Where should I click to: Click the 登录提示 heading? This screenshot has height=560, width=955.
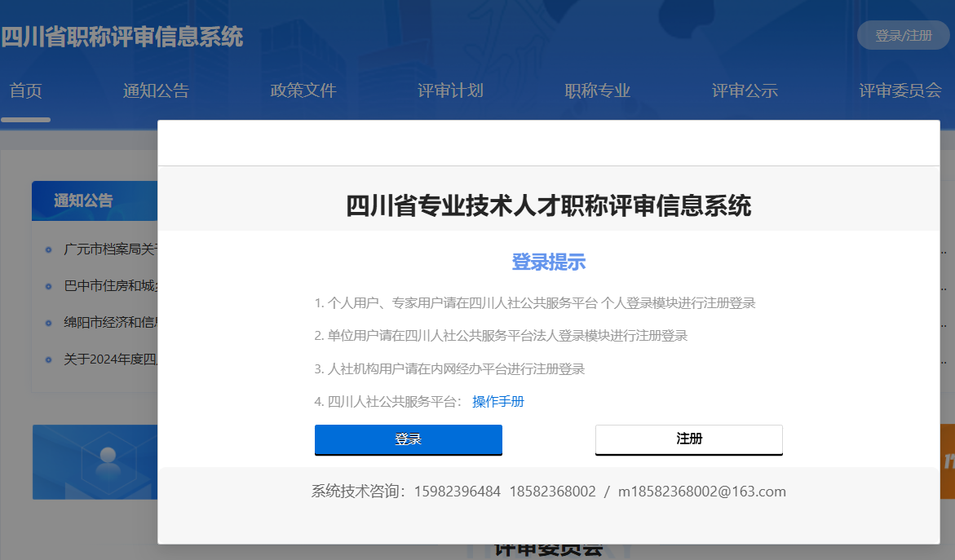[549, 262]
